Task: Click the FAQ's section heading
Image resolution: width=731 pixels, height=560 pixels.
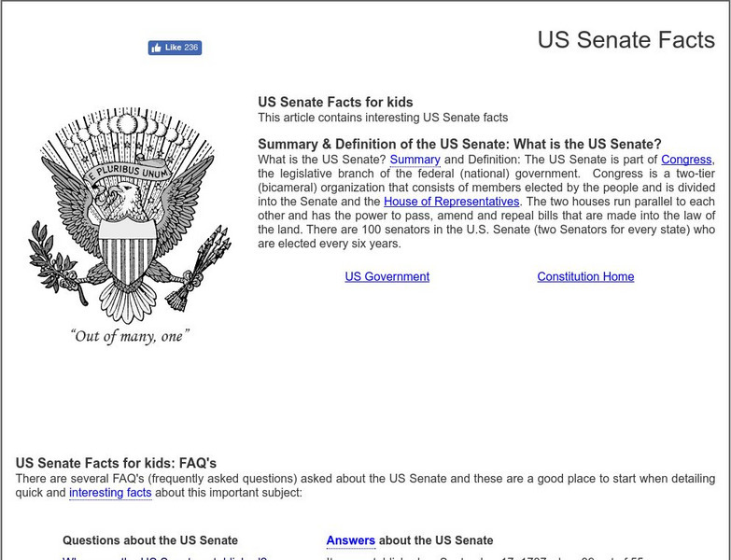Action: [x=116, y=463]
